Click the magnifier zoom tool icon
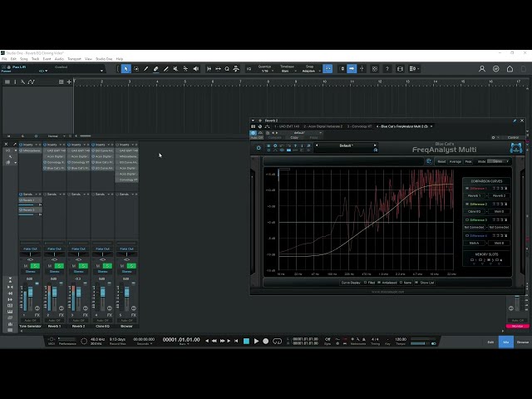Viewport: 532px width, 399px height. [x=227, y=69]
